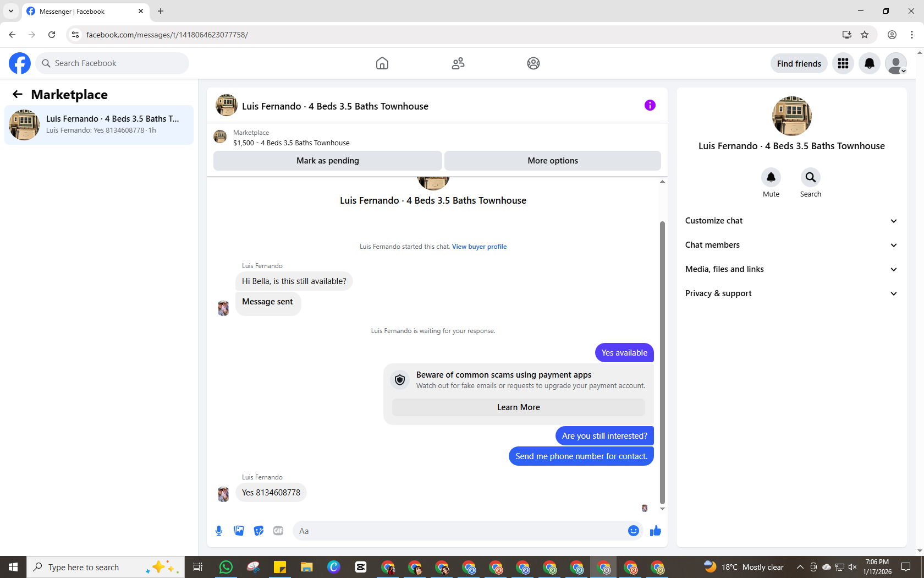Reload the page in browser

[x=52, y=35]
